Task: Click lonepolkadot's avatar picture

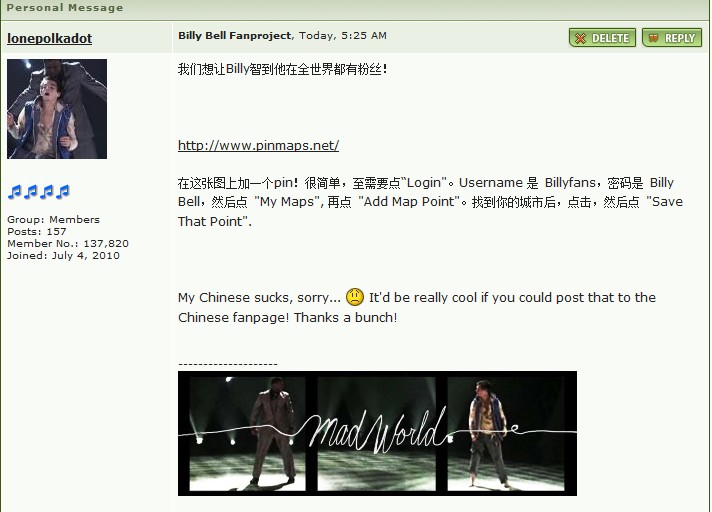Action: pos(57,109)
